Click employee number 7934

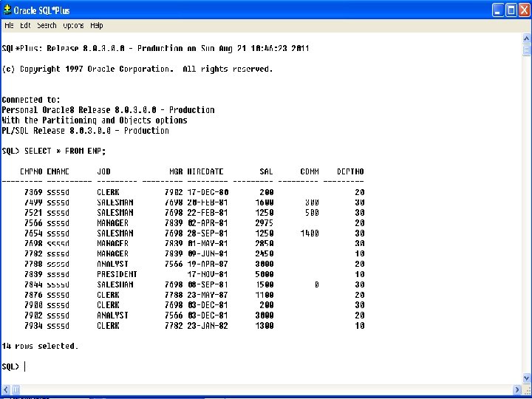click(33, 326)
